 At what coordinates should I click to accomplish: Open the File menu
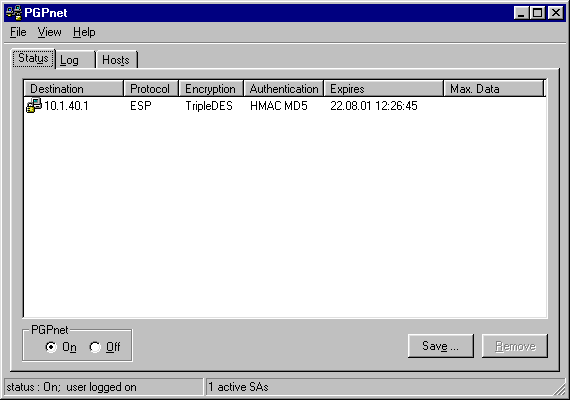point(18,32)
